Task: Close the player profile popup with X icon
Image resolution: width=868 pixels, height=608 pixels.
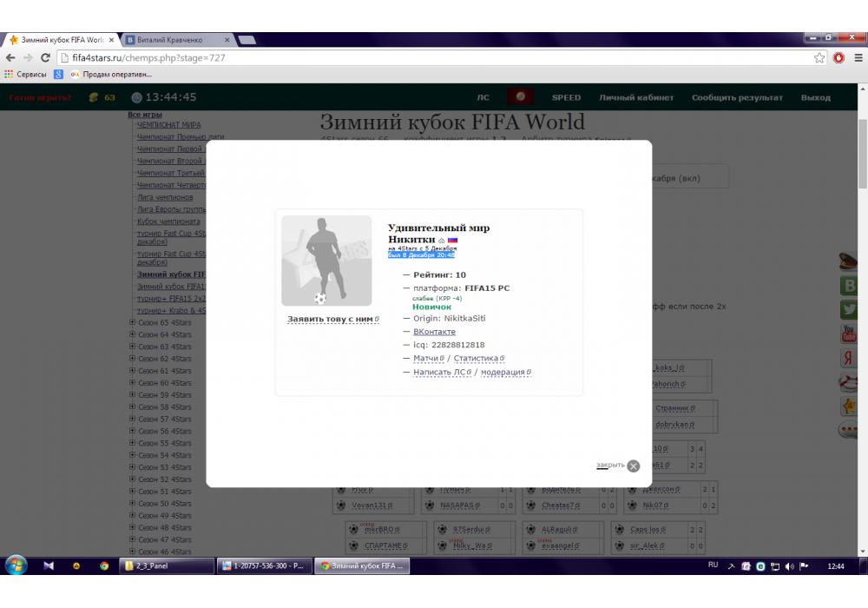Action: [x=633, y=466]
